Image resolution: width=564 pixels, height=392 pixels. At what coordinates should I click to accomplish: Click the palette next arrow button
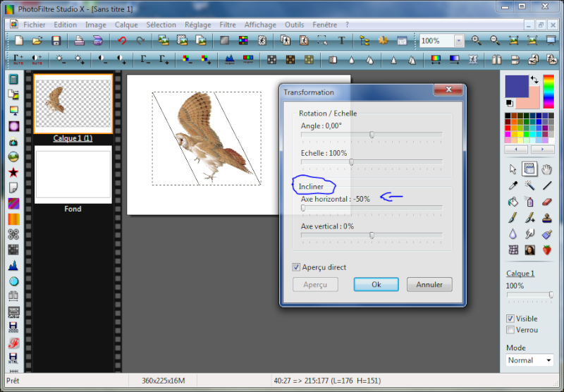click(542, 149)
